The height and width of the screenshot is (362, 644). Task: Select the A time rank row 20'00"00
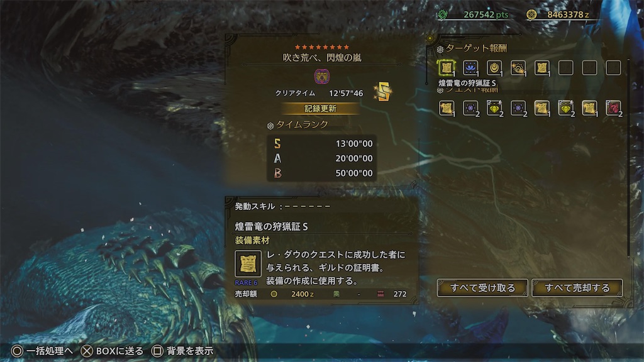[x=321, y=158]
